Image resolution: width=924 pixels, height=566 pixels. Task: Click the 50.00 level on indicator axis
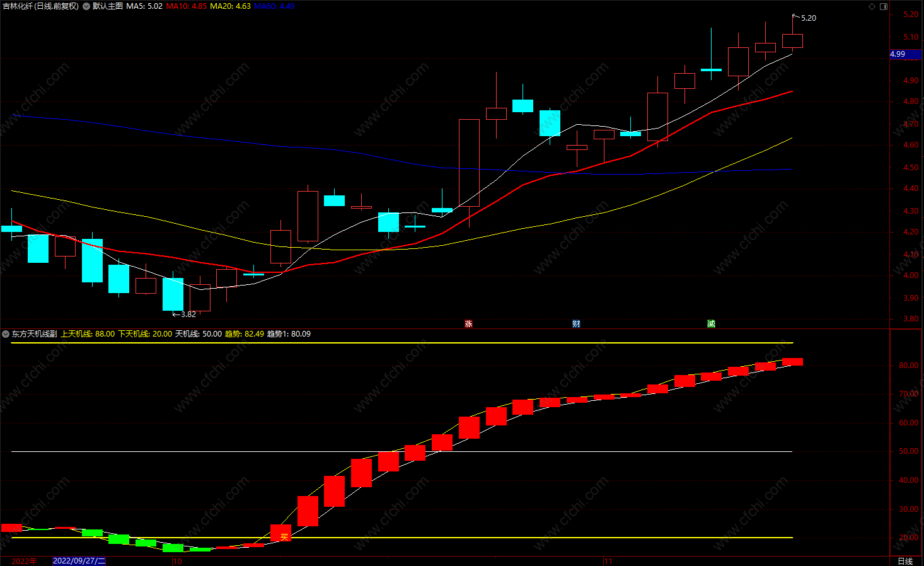tap(909, 451)
